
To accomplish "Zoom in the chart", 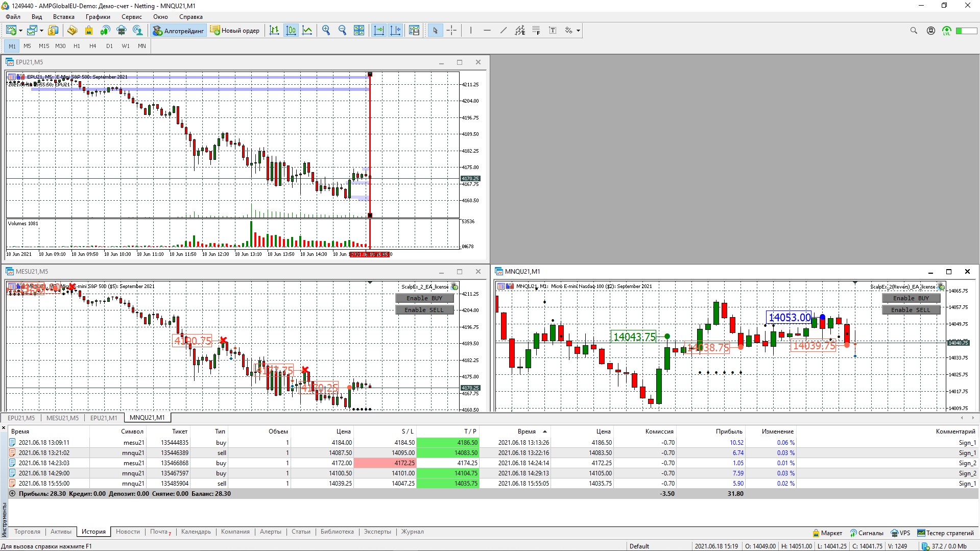I will [x=326, y=31].
